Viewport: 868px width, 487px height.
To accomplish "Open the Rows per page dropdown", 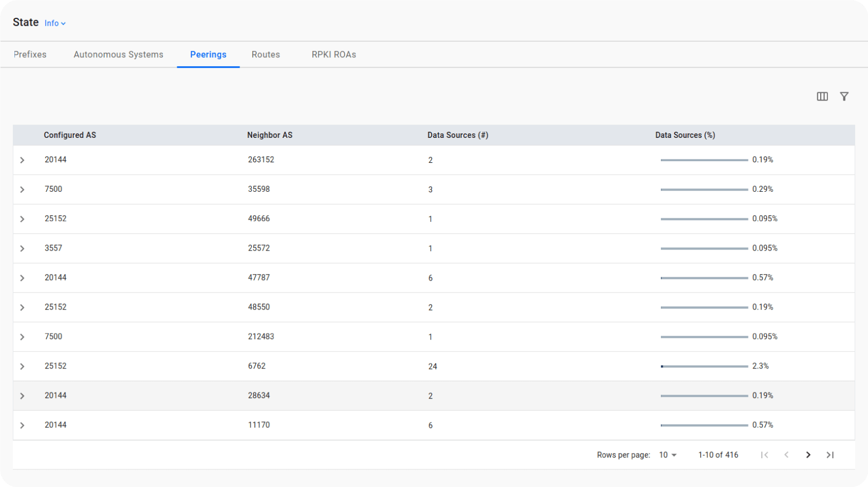I will tap(667, 455).
